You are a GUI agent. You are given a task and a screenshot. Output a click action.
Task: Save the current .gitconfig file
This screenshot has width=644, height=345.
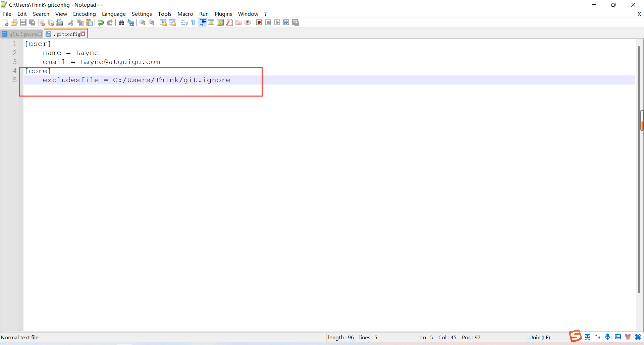click(x=23, y=22)
